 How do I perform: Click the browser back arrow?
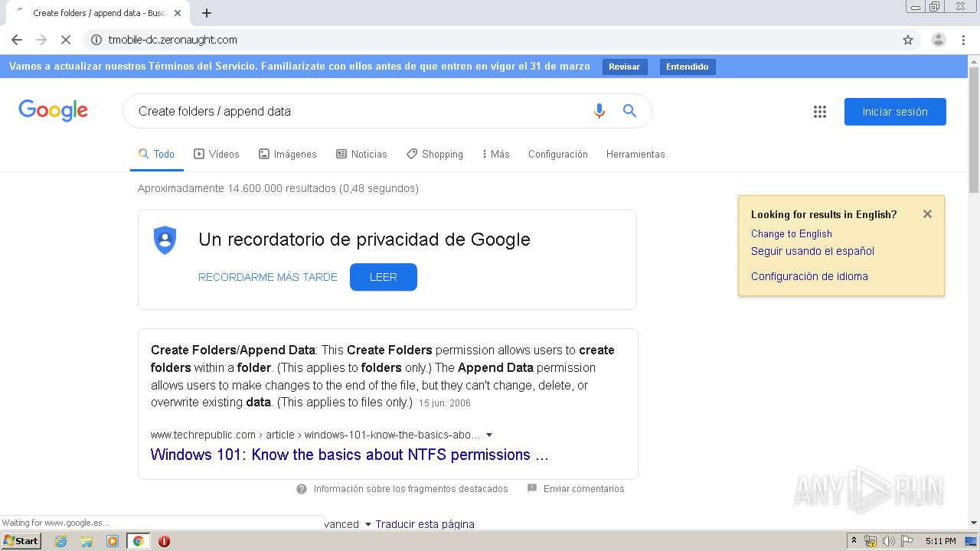(17, 40)
